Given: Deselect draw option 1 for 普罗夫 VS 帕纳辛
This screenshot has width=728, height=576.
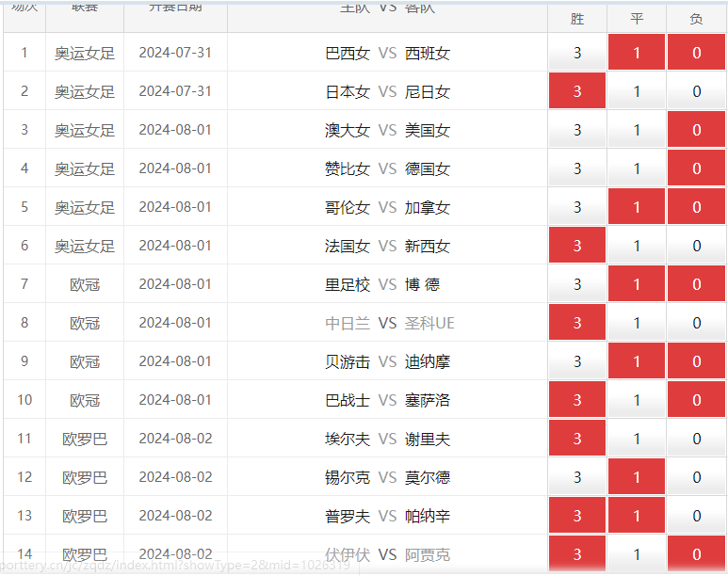Looking at the screenshot, I should pos(637,515).
